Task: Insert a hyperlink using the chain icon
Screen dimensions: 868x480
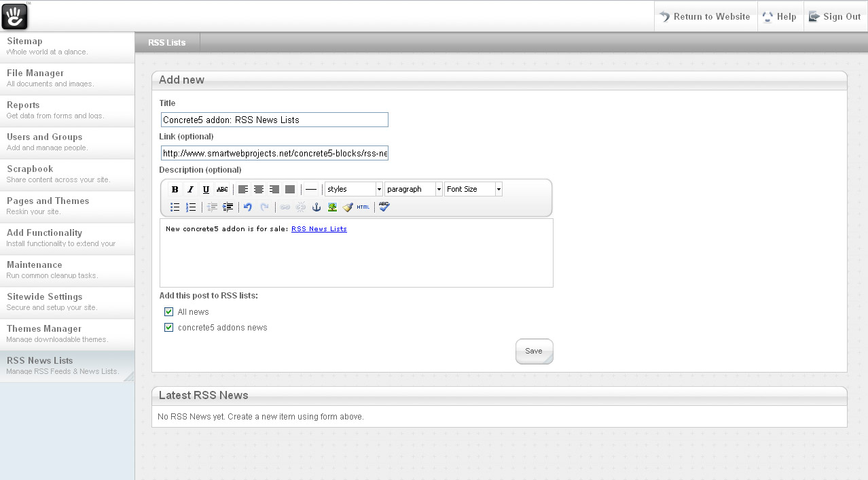Action: pos(285,207)
